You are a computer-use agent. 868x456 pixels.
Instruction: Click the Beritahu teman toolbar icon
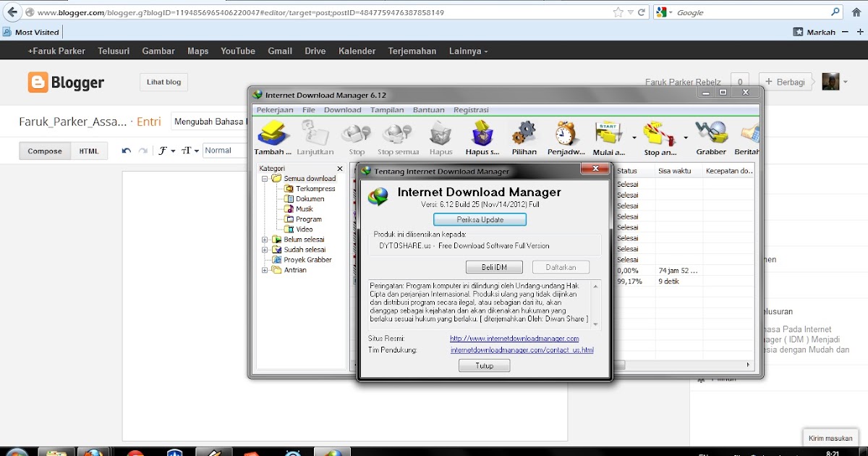749,133
